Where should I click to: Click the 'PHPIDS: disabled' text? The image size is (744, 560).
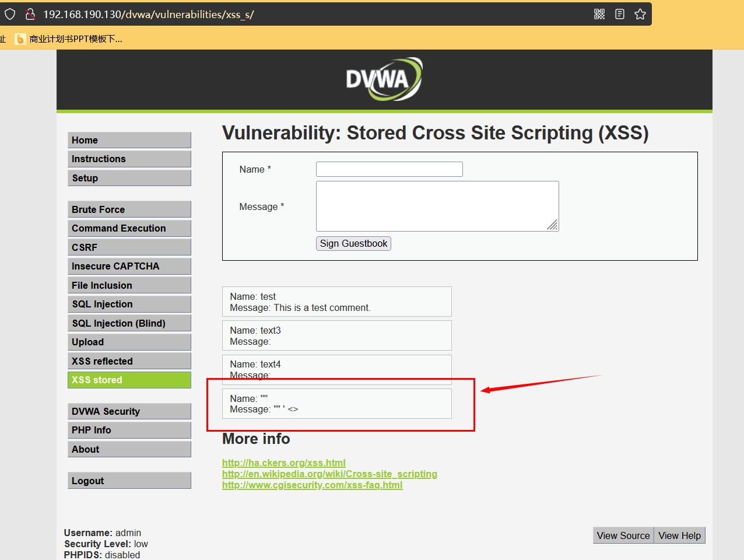click(102, 555)
